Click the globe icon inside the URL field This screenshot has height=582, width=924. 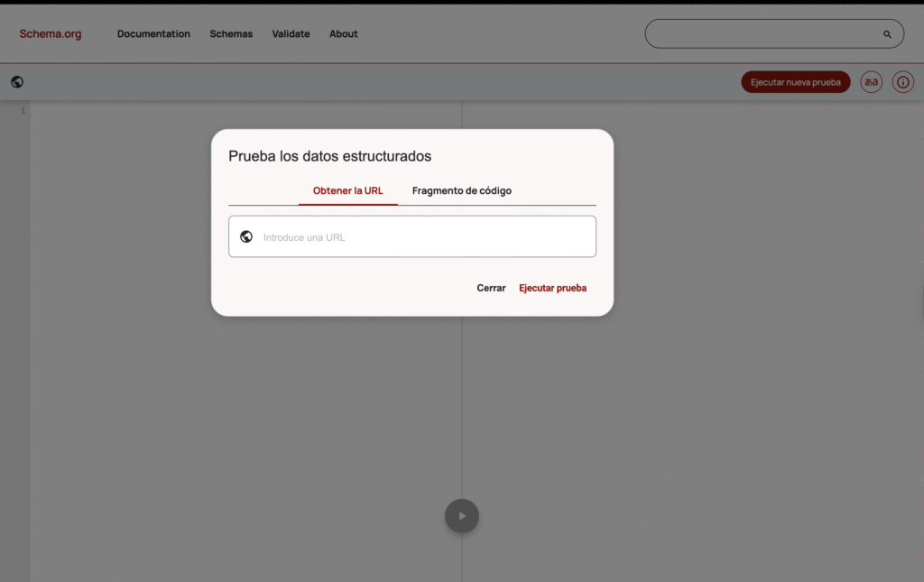[x=246, y=237]
